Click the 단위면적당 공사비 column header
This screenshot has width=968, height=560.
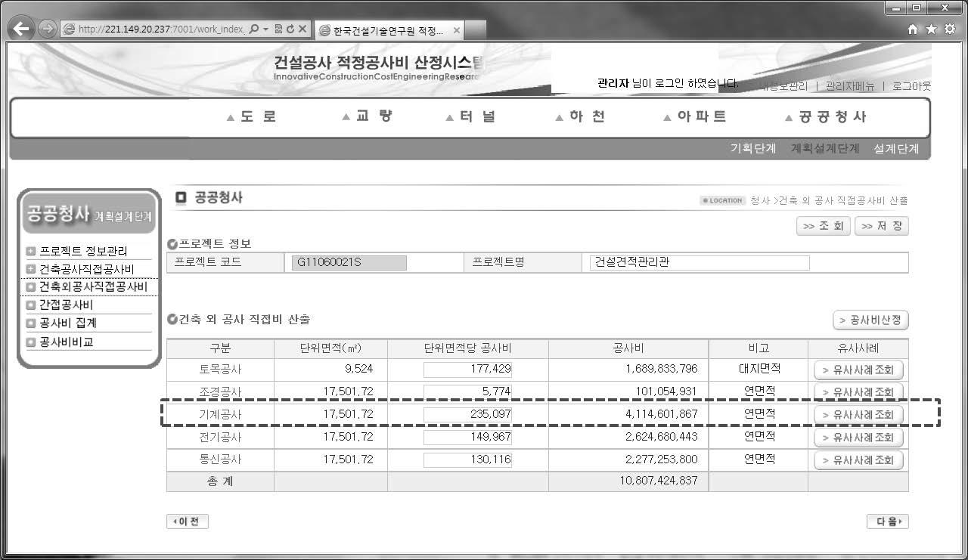click(x=468, y=348)
